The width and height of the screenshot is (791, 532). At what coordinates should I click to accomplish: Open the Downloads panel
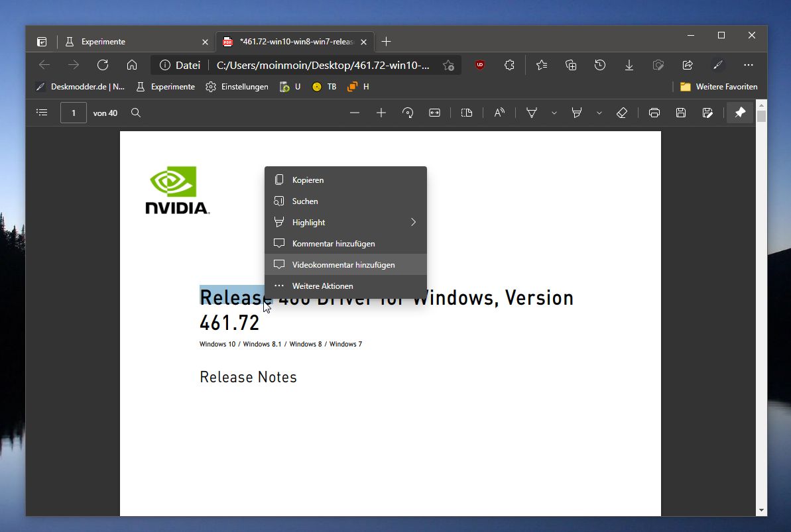pyautogui.click(x=629, y=65)
